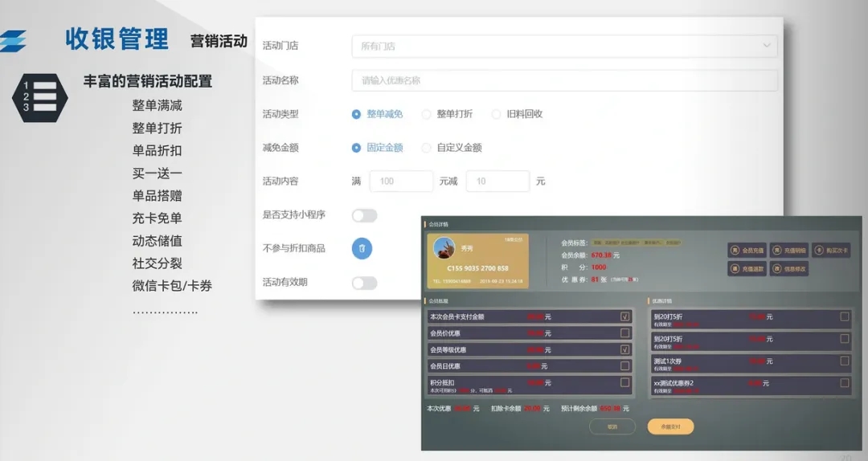
Task: Click the numbered list icon beside 丰富的营销活动配置
Action: (39, 96)
